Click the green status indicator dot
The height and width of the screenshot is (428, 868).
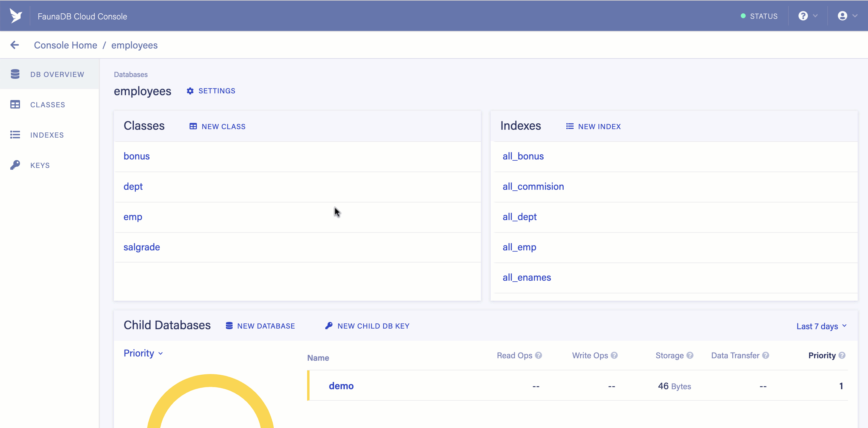point(743,16)
